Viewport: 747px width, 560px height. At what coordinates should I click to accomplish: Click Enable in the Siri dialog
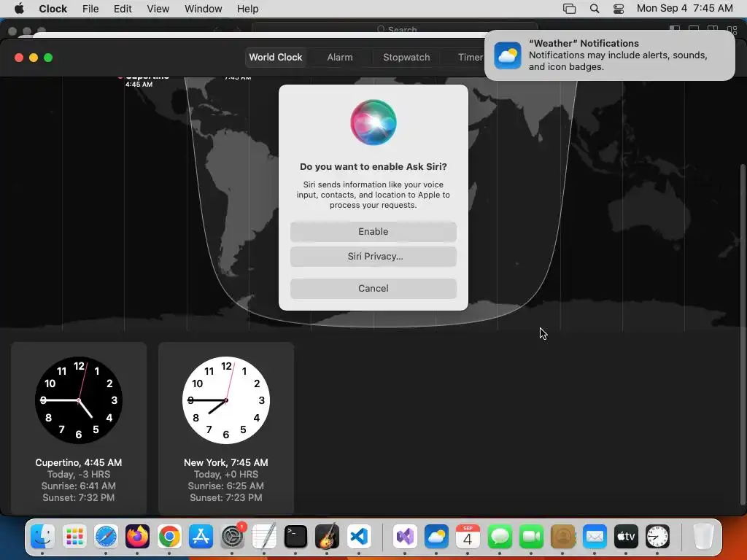pyautogui.click(x=373, y=231)
